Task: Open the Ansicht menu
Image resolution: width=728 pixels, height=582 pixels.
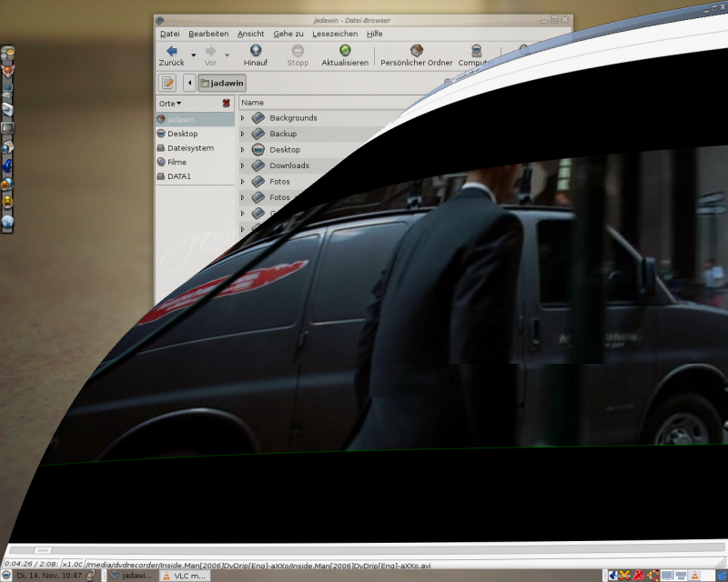Action: pos(251,34)
